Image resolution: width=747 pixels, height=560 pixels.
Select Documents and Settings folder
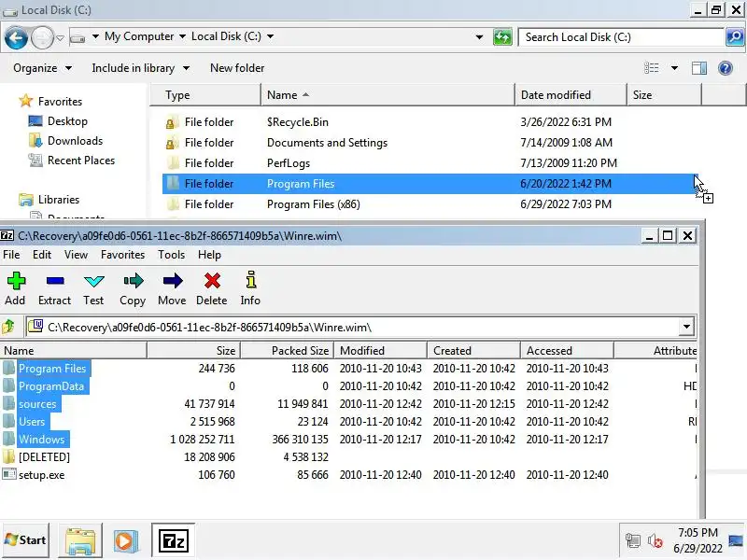[430, 143]
